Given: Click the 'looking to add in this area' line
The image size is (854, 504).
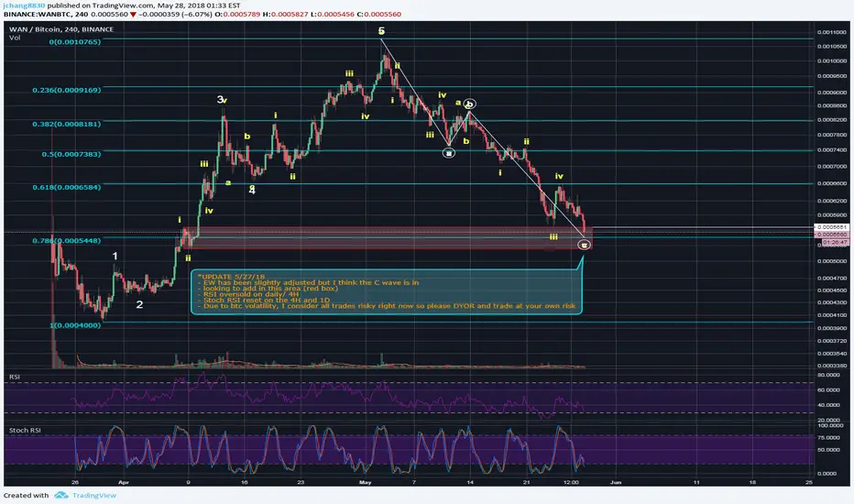Looking at the screenshot, I should point(268,289).
